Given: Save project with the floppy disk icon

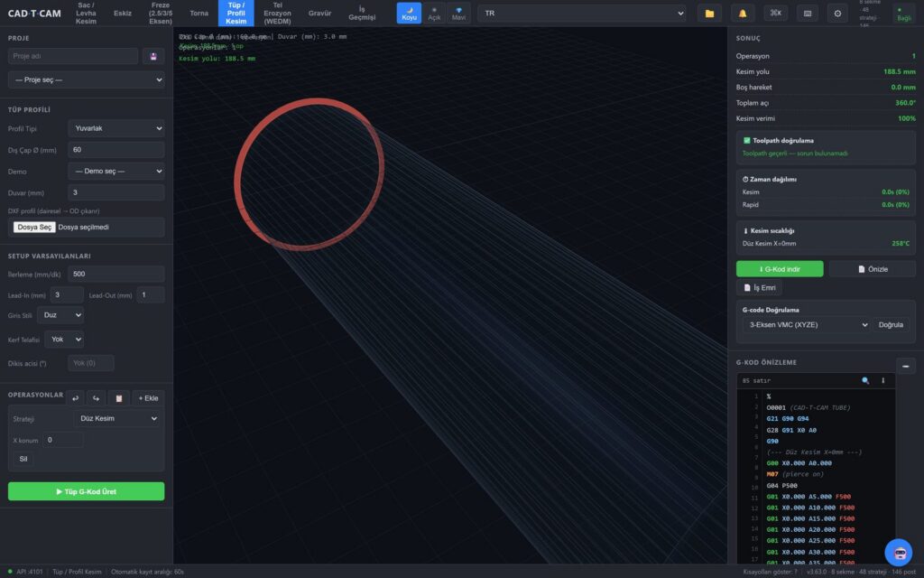Looking at the screenshot, I should click(153, 56).
